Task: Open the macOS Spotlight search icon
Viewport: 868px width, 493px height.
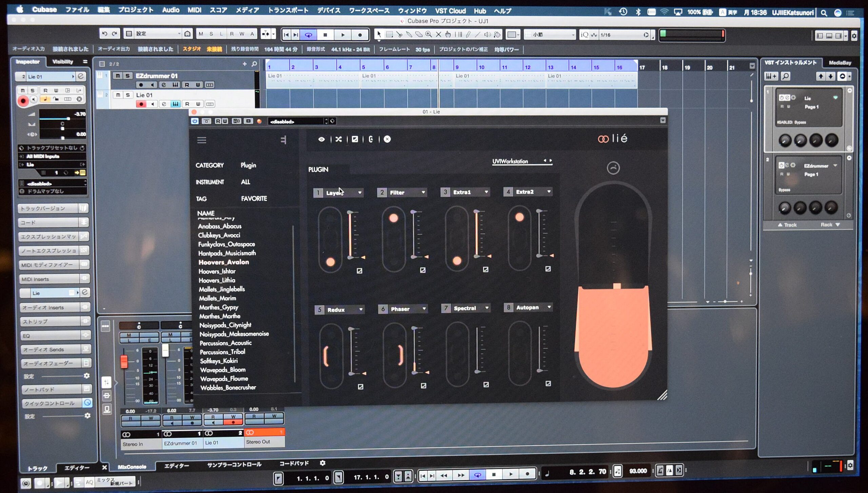Action: tap(824, 13)
